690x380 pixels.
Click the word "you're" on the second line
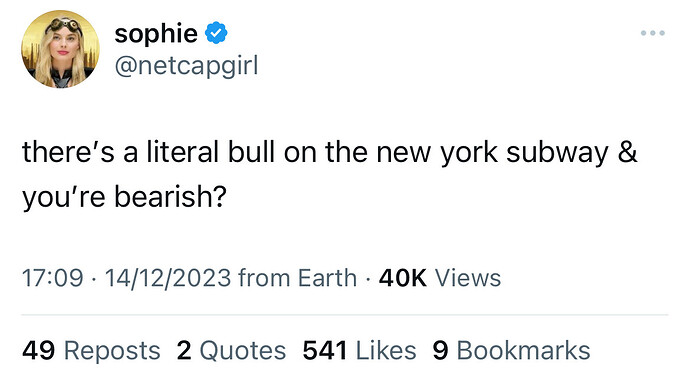click(64, 197)
